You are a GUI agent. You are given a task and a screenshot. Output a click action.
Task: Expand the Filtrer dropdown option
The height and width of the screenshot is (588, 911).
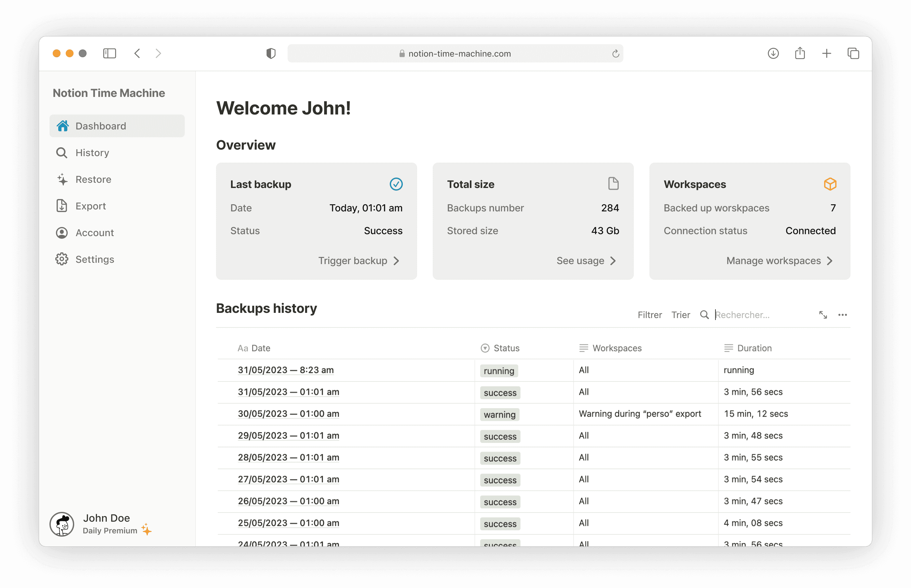point(649,314)
